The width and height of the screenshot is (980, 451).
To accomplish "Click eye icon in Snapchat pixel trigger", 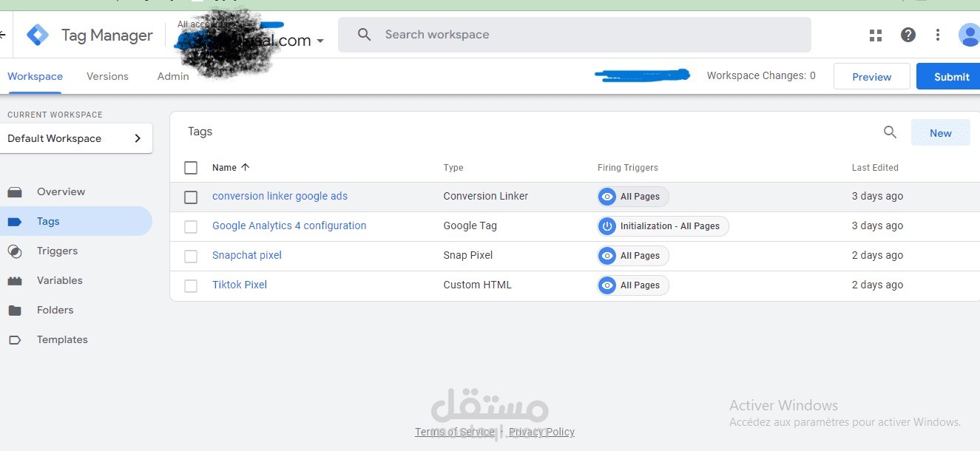I will click(x=607, y=256).
